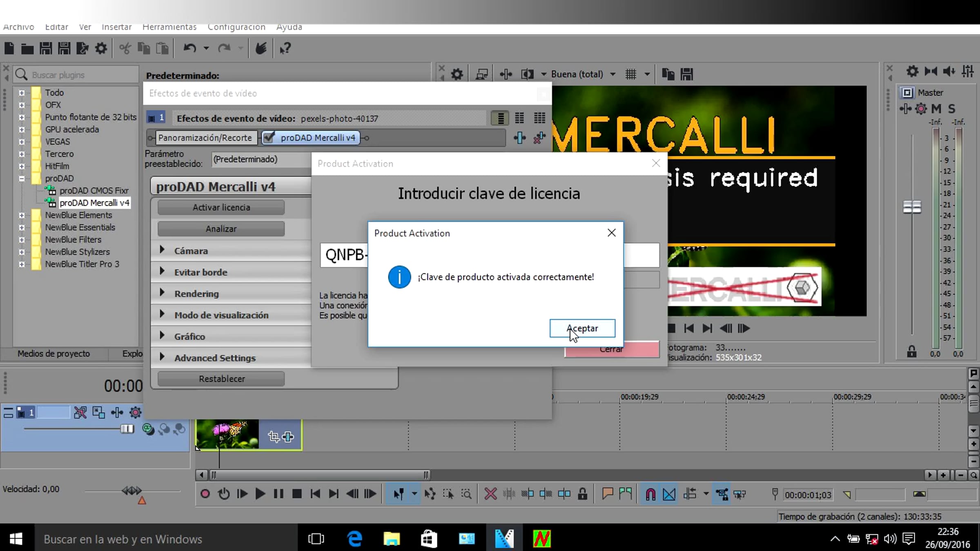The image size is (980, 551).
Task: Open the Insertar menu
Action: coord(117,27)
